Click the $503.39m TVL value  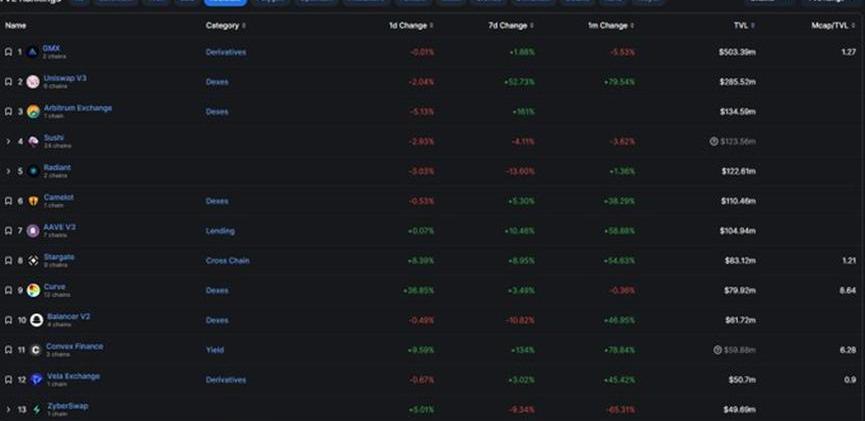tap(738, 52)
